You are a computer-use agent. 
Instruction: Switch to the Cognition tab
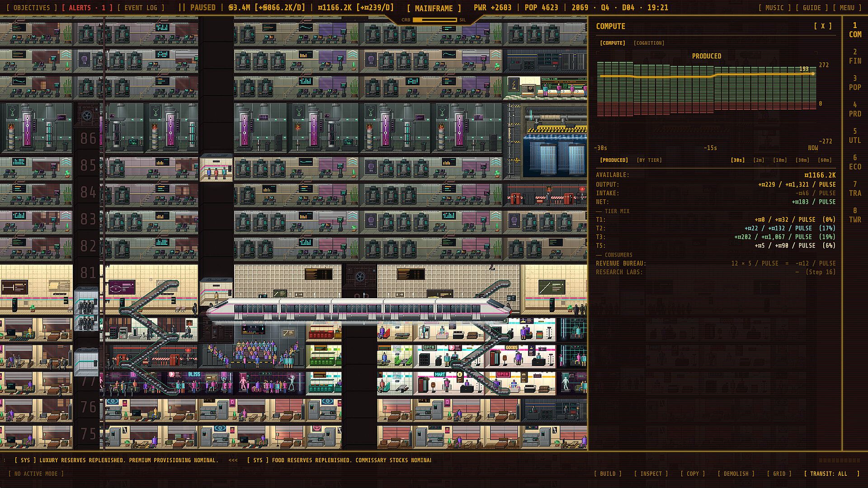point(649,43)
